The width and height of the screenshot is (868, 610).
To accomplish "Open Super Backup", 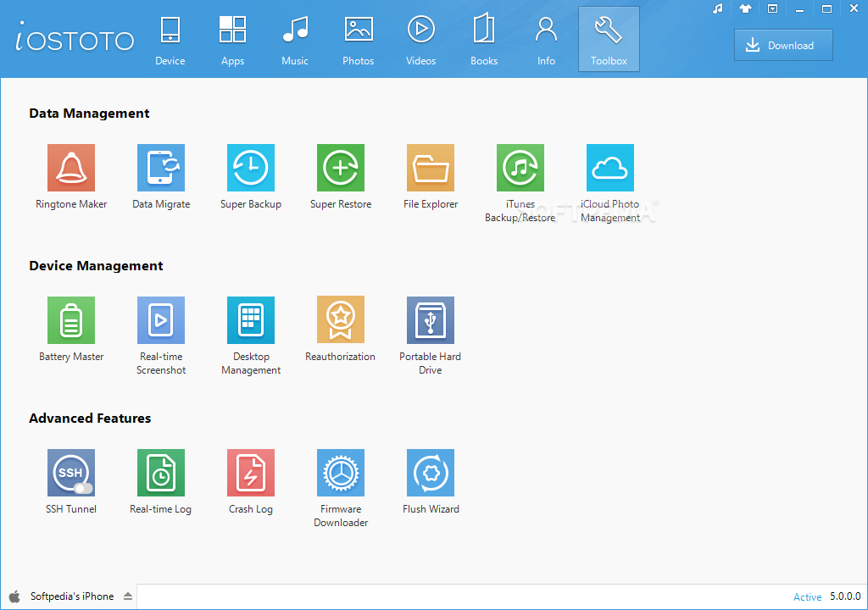I will tap(251, 168).
